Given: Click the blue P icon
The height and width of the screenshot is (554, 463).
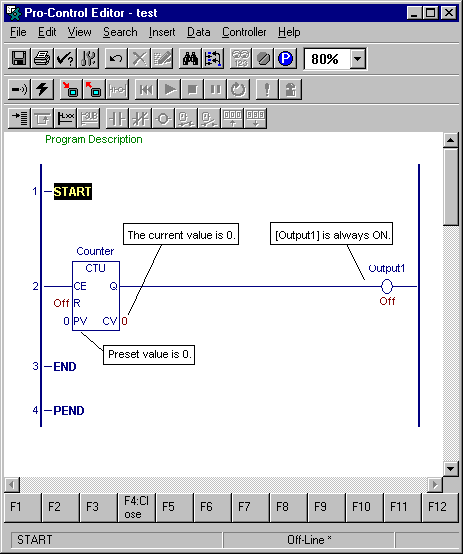Looking at the screenshot, I should point(286,58).
